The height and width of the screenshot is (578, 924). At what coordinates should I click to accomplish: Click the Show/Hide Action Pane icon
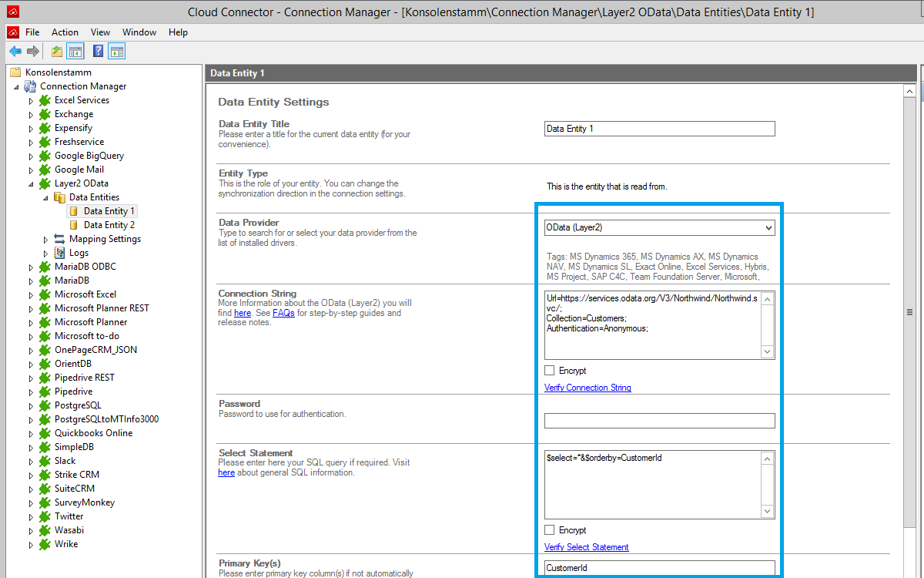(x=117, y=52)
